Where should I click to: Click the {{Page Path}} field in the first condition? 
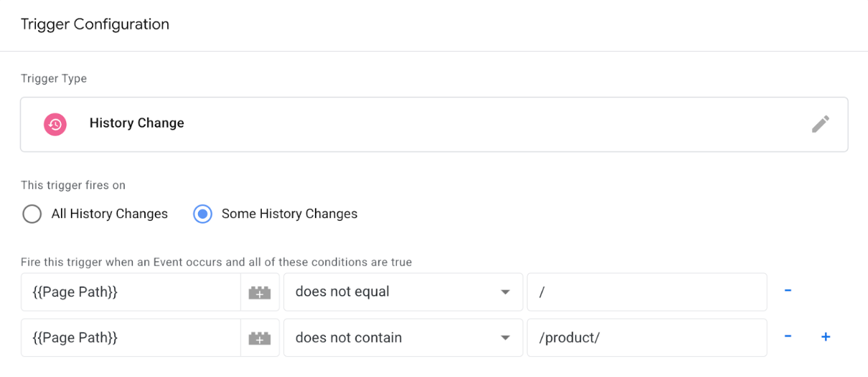click(x=131, y=292)
